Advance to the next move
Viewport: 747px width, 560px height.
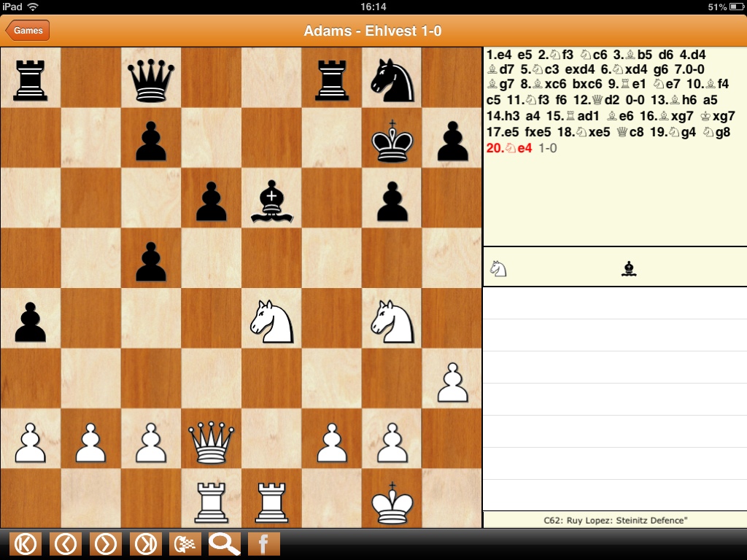pos(106,544)
